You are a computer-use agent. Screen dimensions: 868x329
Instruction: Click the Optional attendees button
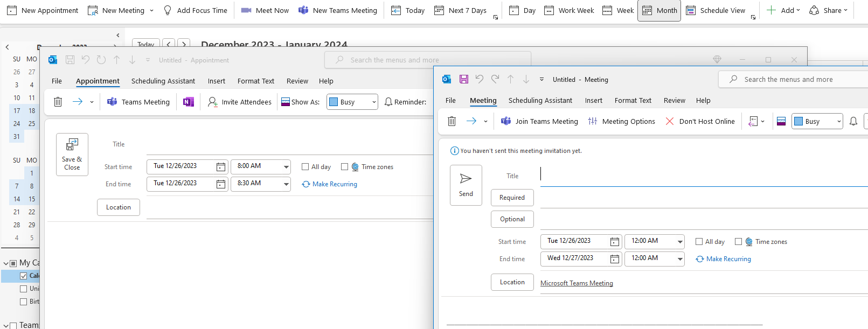[x=512, y=219]
